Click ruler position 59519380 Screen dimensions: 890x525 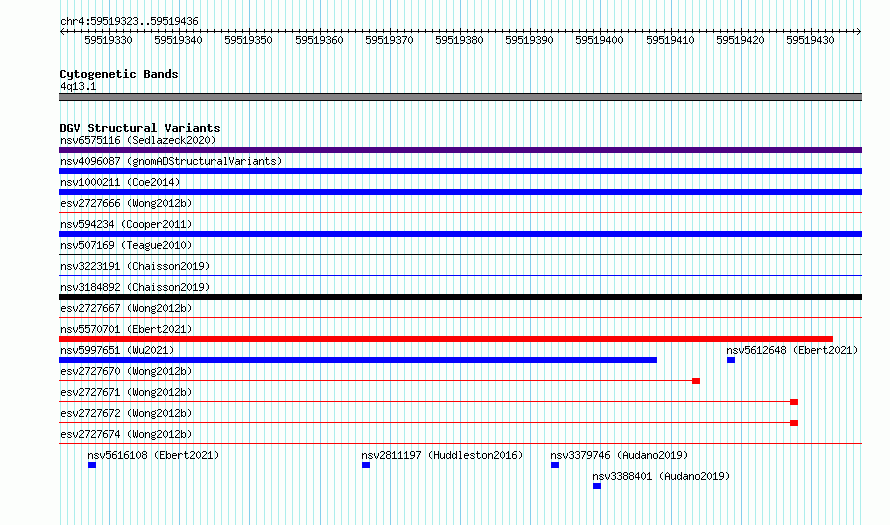click(459, 40)
